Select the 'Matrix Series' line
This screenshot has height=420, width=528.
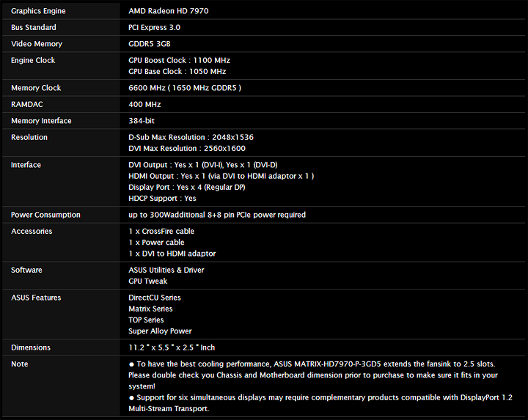(x=150, y=309)
